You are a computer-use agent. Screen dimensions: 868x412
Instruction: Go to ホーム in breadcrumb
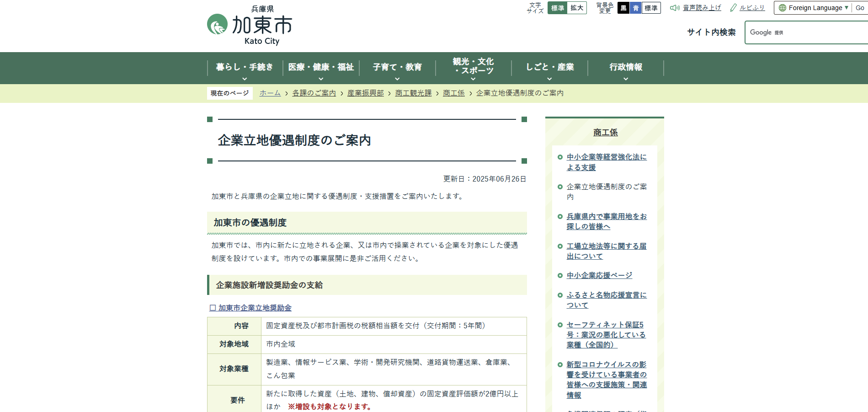(x=270, y=93)
